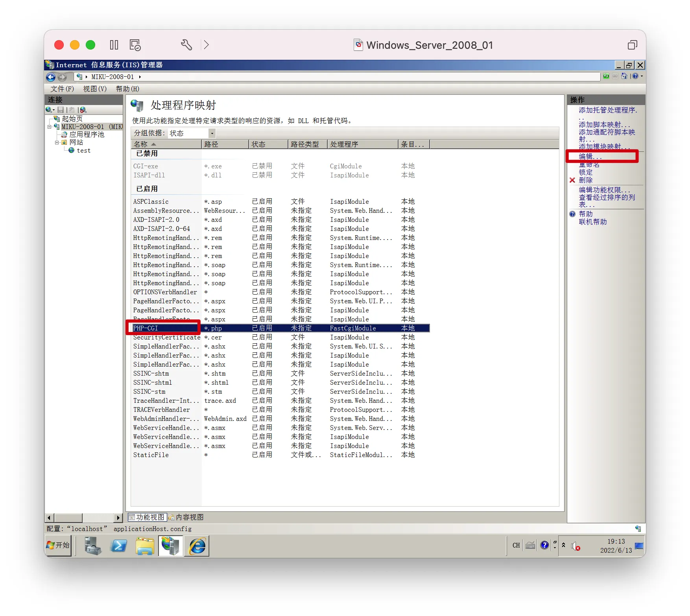This screenshot has height=616, width=690.
Task: Click the create connection globe icon
Action: click(49, 110)
